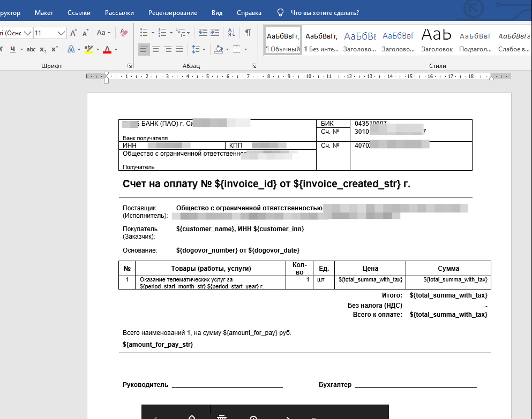Click the Justify alignment icon
Image resolution: width=532 pixels, height=419 pixels.
pos(179,49)
